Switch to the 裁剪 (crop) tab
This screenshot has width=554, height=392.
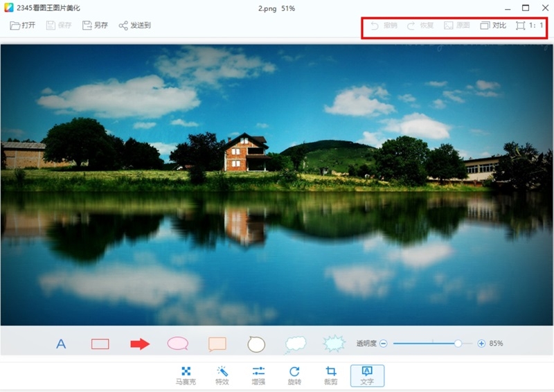coord(331,375)
